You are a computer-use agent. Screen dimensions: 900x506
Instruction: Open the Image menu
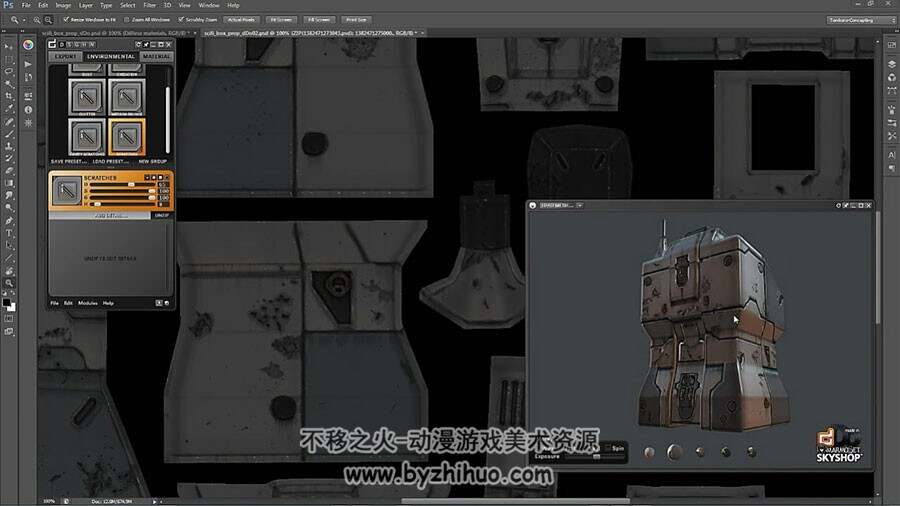(x=63, y=5)
